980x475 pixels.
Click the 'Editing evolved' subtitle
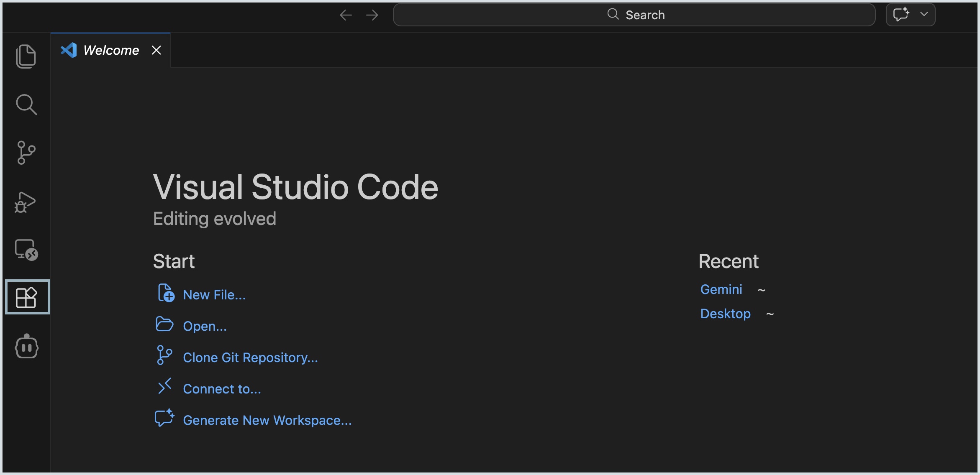pos(215,219)
